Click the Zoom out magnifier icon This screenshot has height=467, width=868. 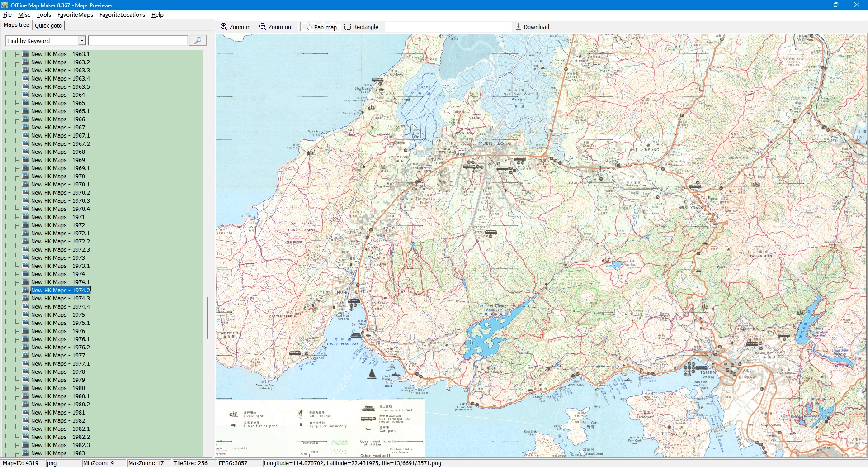(x=263, y=27)
